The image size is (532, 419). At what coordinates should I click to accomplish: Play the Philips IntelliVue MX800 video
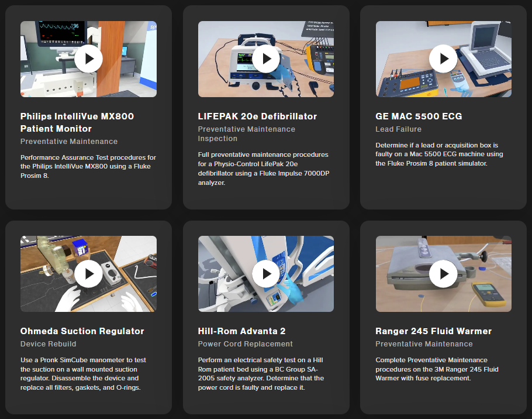(88, 59)
